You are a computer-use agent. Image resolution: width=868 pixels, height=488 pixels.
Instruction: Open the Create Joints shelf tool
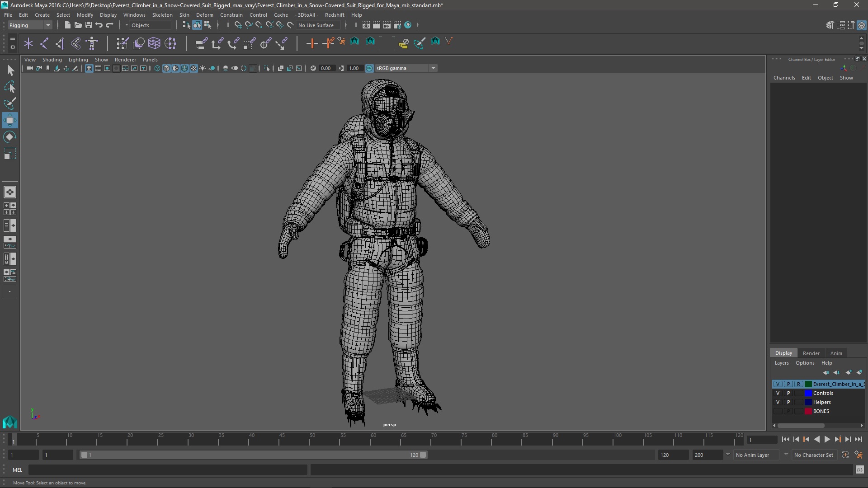pyautogui.click(x=44, y=43)
